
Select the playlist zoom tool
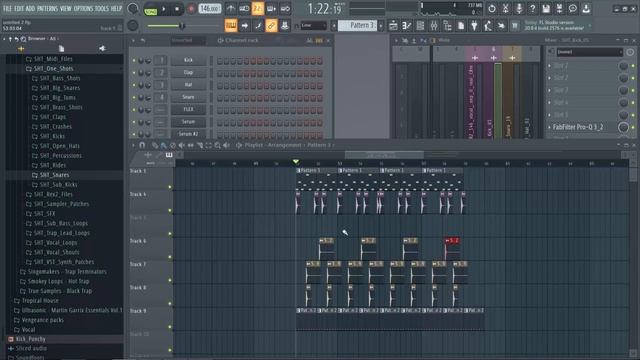pyautogui.click(x=218, y=145)
